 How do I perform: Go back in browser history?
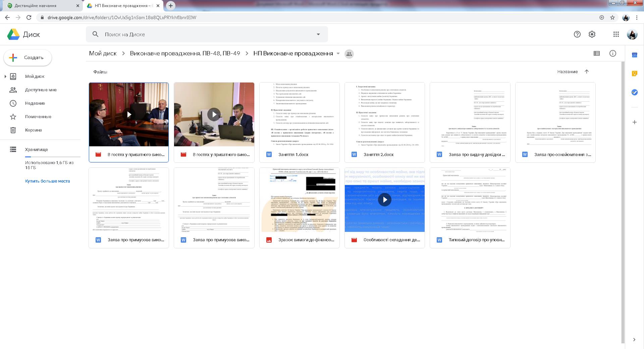(x=7, y=17)
